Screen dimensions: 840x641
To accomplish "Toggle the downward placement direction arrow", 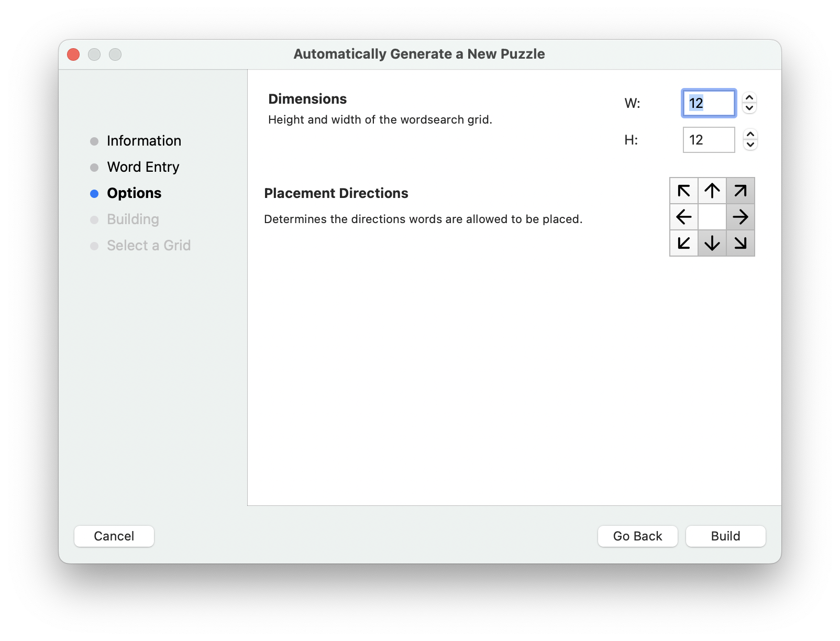I will coord(712,242).
